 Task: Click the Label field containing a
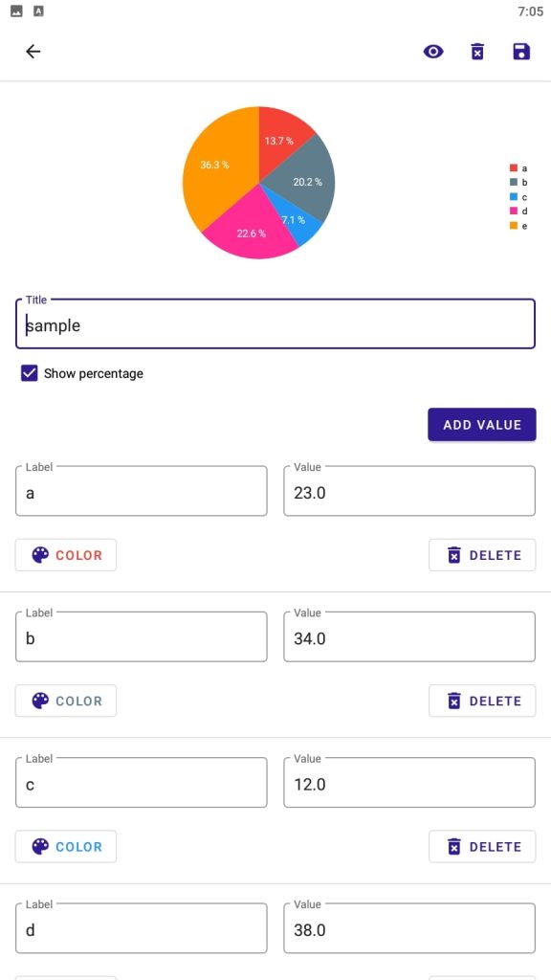point(142,491)
